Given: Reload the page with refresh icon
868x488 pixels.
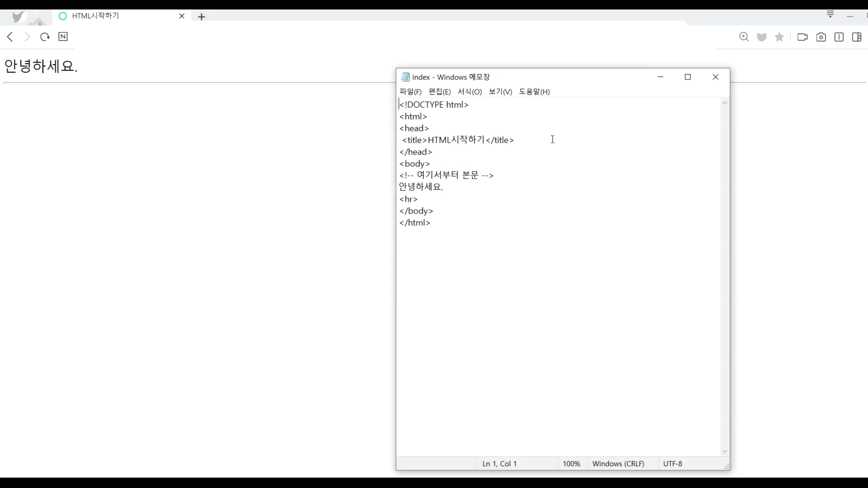Looking at the screenshot, I should [x=45, y=37].
